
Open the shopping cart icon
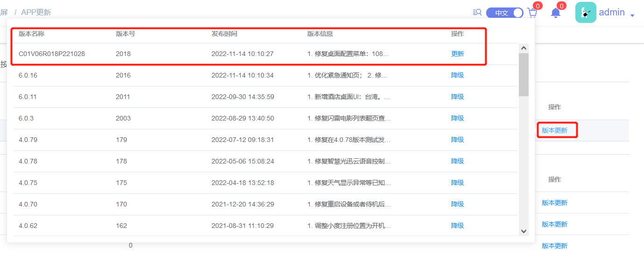pyautogui.click(x=532, y=13)
